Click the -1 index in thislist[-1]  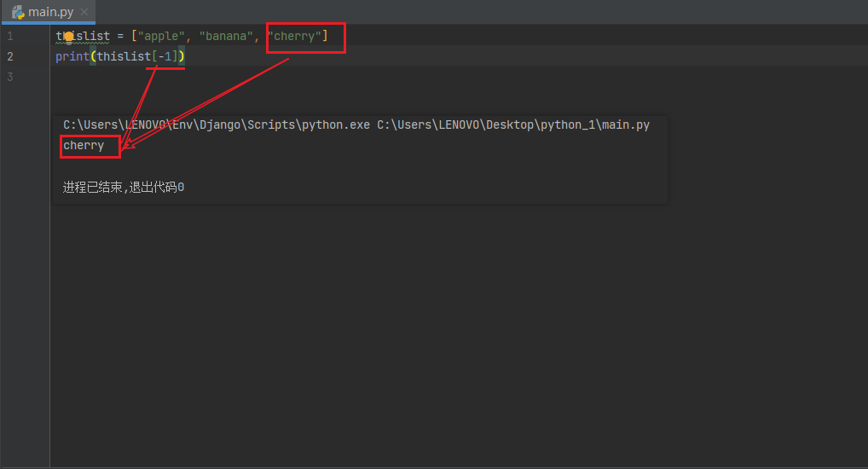pos(165,56)
